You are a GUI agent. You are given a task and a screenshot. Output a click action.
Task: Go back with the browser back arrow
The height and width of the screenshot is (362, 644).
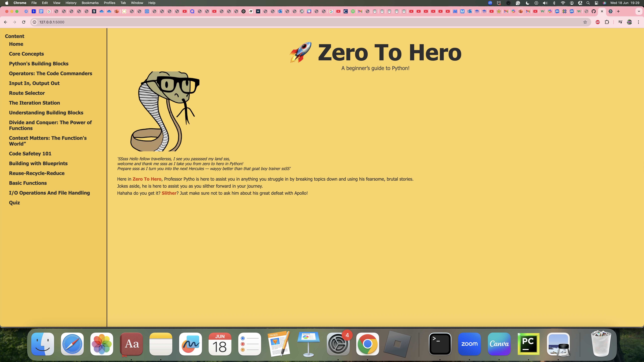click(6, 22)
